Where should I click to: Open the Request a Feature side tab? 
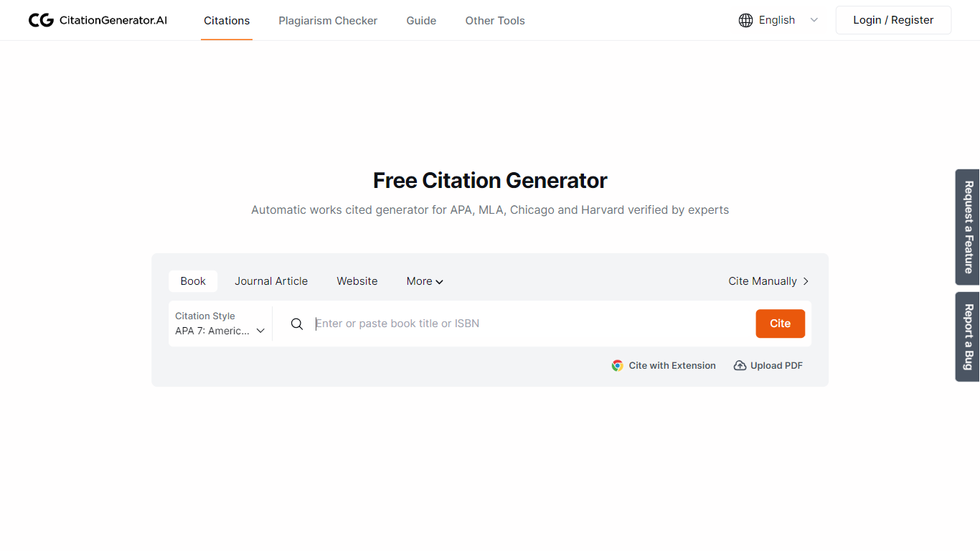968,227
